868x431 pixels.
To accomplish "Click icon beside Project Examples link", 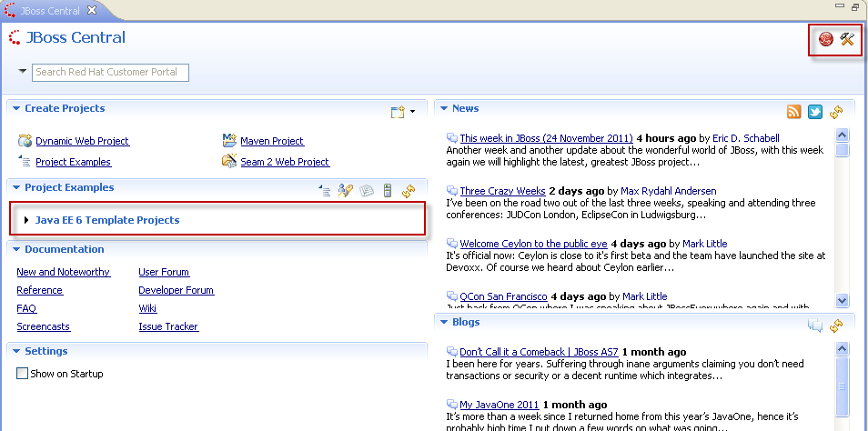I will click(25, 162).
